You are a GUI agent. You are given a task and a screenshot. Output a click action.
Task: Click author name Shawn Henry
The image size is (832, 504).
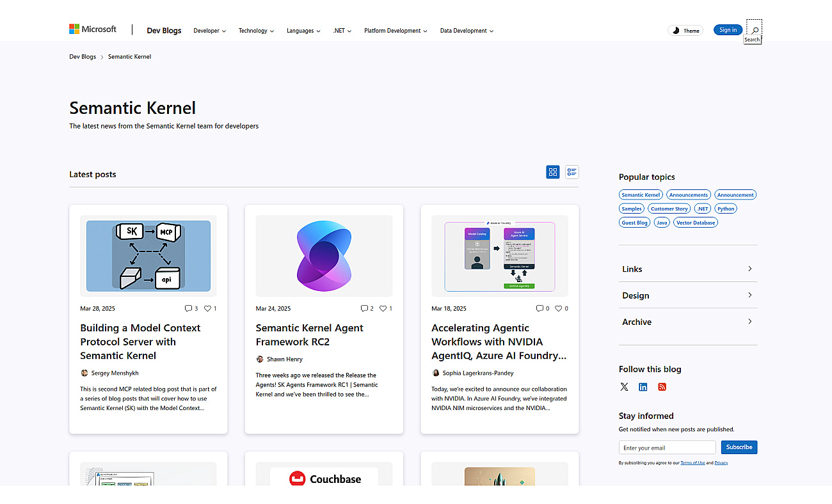pos(285,359)
